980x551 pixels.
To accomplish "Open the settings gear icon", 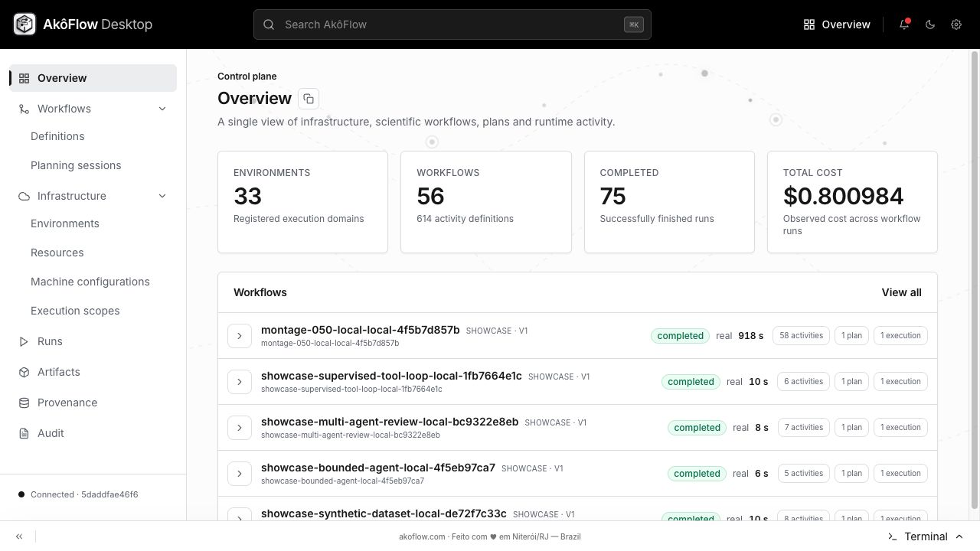I will coord(956,24).
